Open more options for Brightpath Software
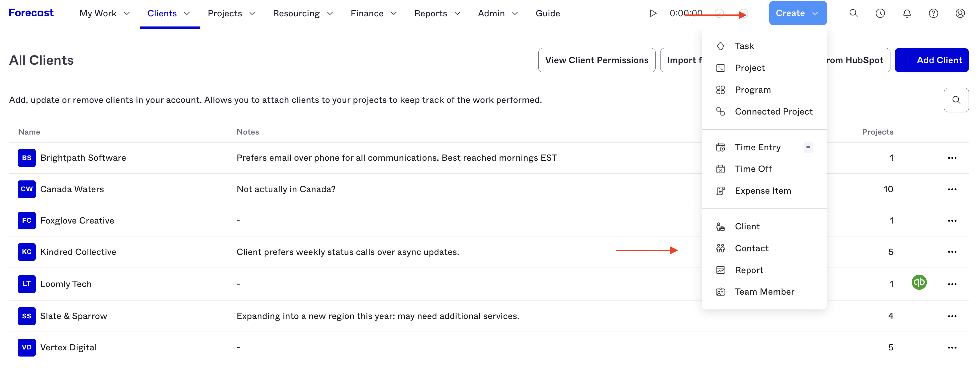 click(x=952, y=158)
